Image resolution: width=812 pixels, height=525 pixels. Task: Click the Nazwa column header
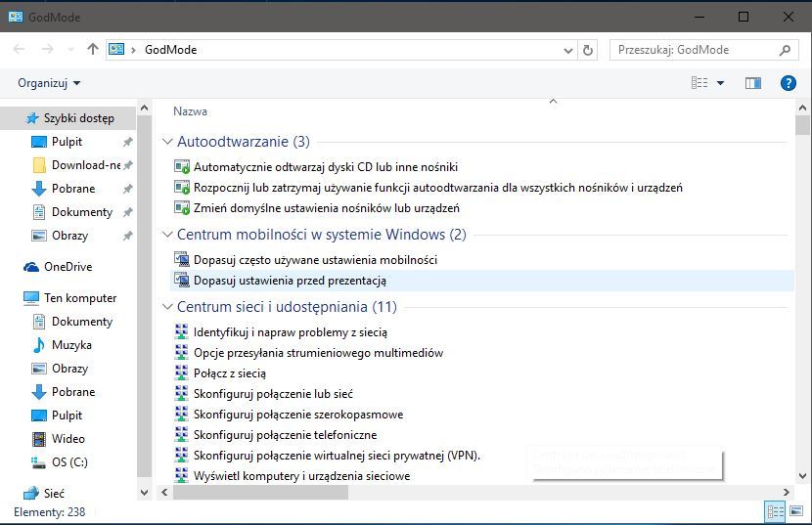pos(190,111)
